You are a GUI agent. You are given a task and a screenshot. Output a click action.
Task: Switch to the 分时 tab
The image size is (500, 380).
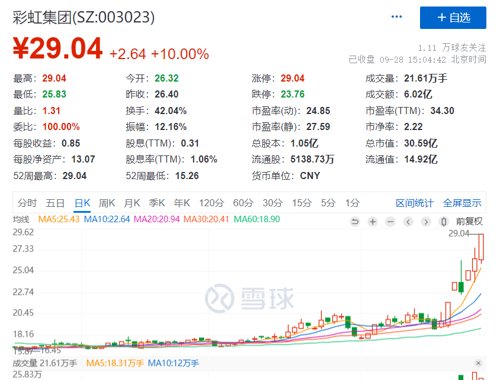(x=27, y=203)
